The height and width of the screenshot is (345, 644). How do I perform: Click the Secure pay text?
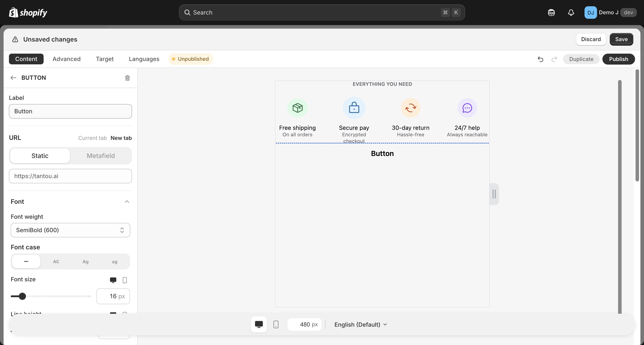[x=354, y=128]
